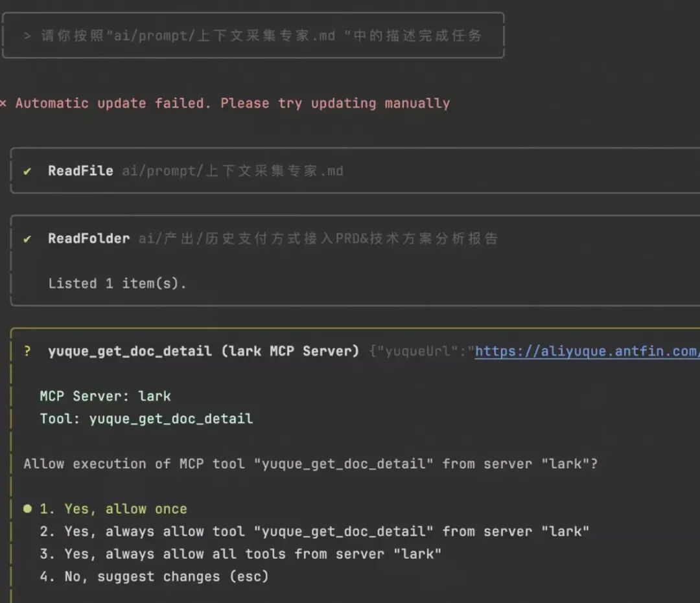Image resolution: width=700 pixels, height=603 pixels.
Task: Select always allow tool "yuque_get_doc_detail" option
Action: [x=314, y=532]
